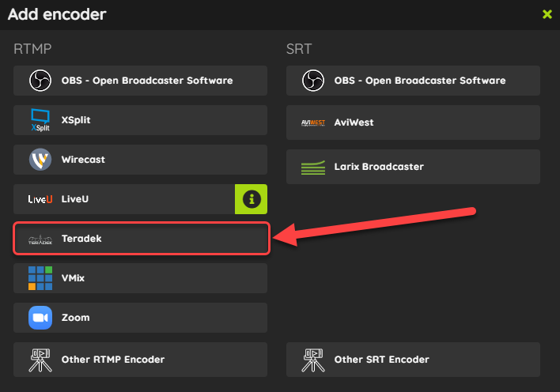The image size is (560, 392).
Task: Click the camera tripod icon for Other SRT Encoder
Action: pyautogui.click(x=313, y=360)
